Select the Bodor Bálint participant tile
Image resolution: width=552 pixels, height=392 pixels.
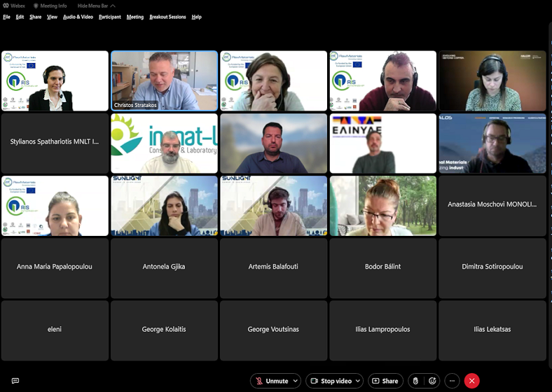[x=383, y=267]
